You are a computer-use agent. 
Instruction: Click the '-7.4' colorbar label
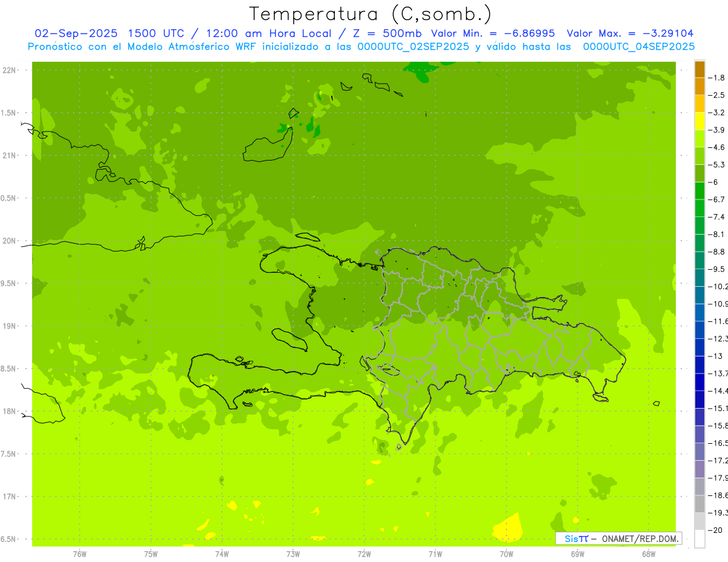(x=716, y=217)
